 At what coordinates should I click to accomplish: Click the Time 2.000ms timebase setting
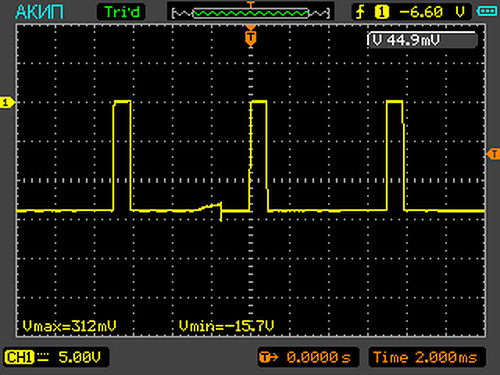click(x=425, y=357)
